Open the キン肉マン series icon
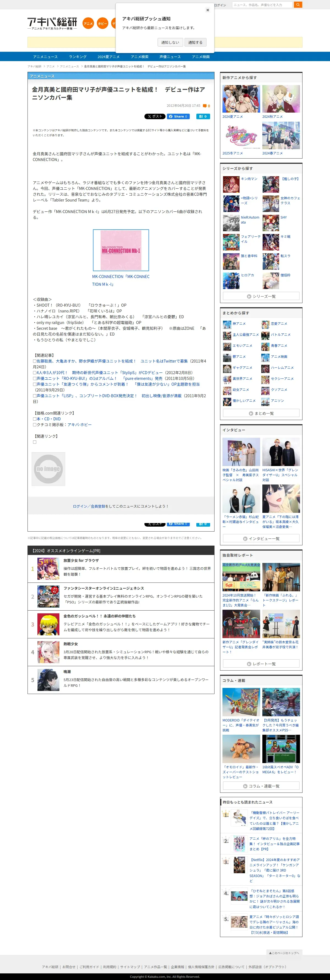Viewport: 330px width, 980px height. tap(231, 184)
